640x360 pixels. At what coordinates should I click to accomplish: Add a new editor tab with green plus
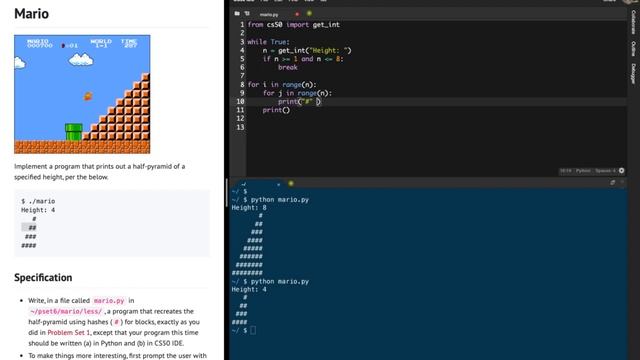[309, 13]
